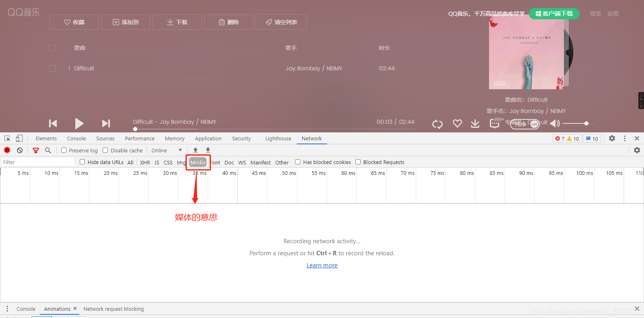Open DevTools settings gear icon
The width and height of the screenshot is (644, 318).
point(612,138)
